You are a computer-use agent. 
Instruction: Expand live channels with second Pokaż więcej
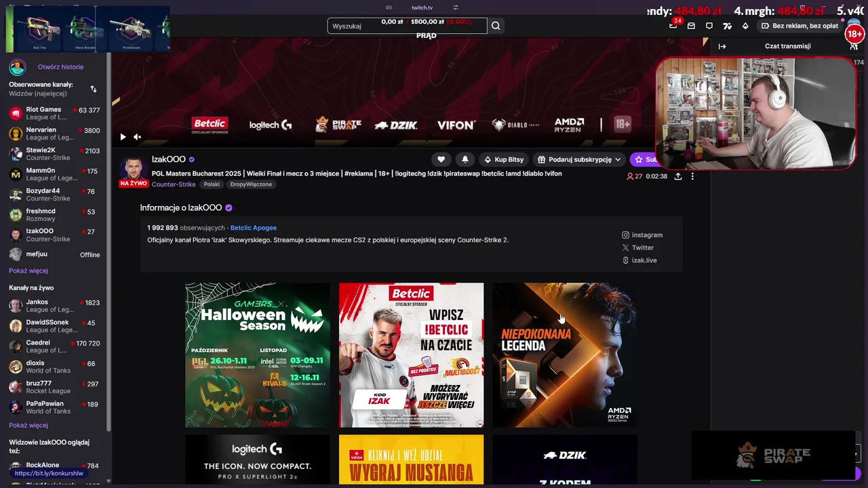[28, 426]
